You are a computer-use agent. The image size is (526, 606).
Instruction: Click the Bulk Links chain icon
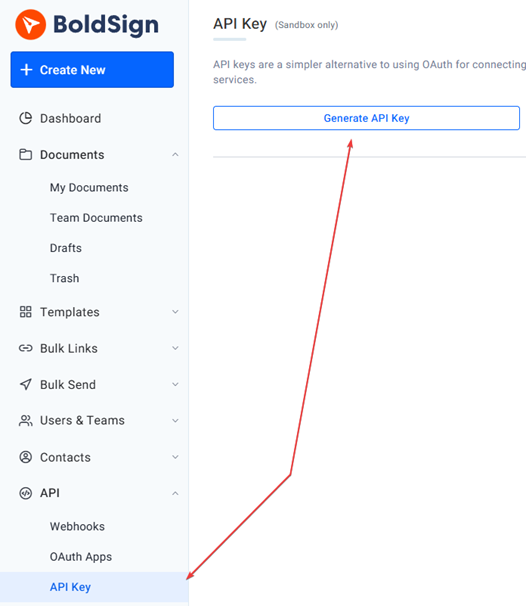pyautogui.click(x=26, y=348)
